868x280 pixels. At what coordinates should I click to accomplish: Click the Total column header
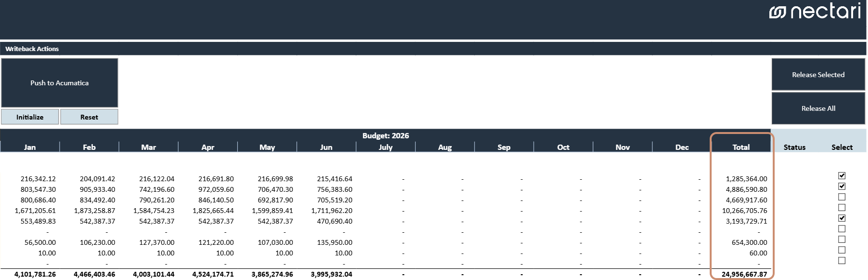(741, 147)
